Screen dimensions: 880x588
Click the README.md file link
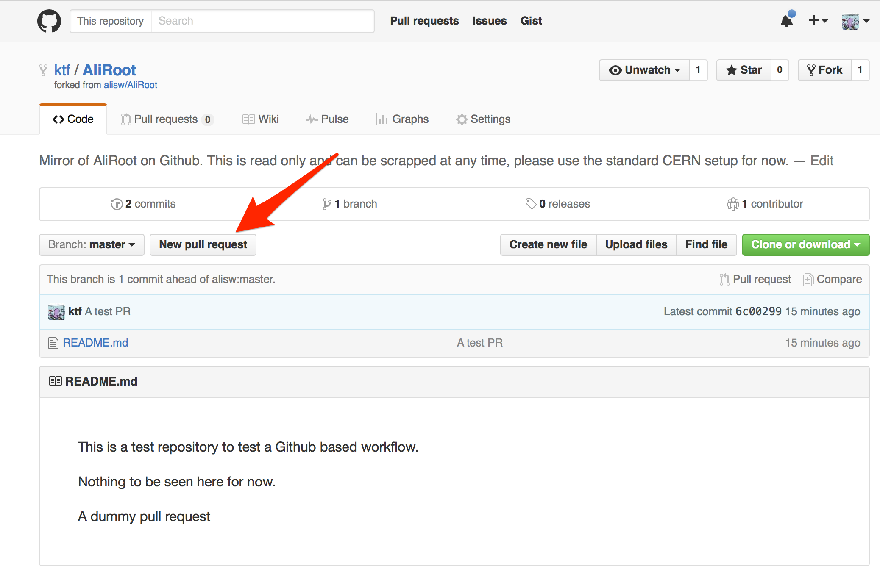[x=95, y=342]
